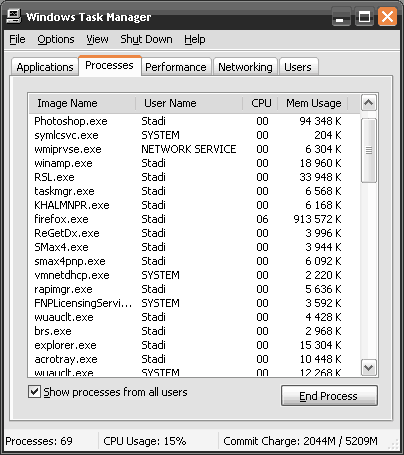Select the rapimgr.exe process

194,289
